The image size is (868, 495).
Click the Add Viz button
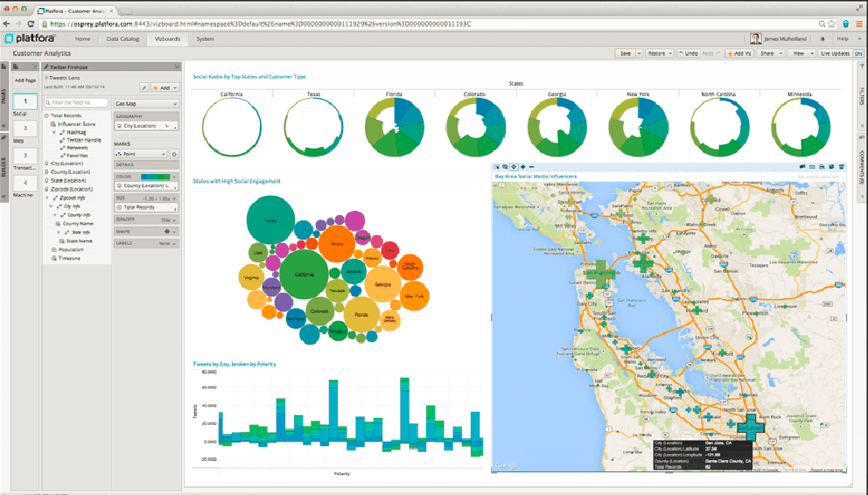pos(739,53)
